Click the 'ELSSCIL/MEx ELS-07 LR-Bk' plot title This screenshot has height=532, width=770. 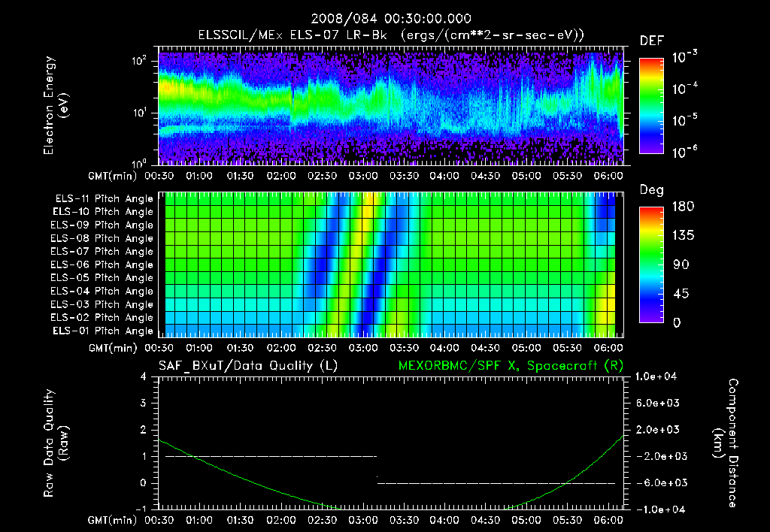tap(293, 35)
